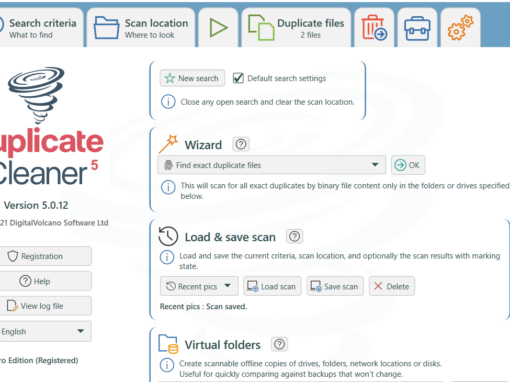Open the Search criteria tab

click(41, 28)
